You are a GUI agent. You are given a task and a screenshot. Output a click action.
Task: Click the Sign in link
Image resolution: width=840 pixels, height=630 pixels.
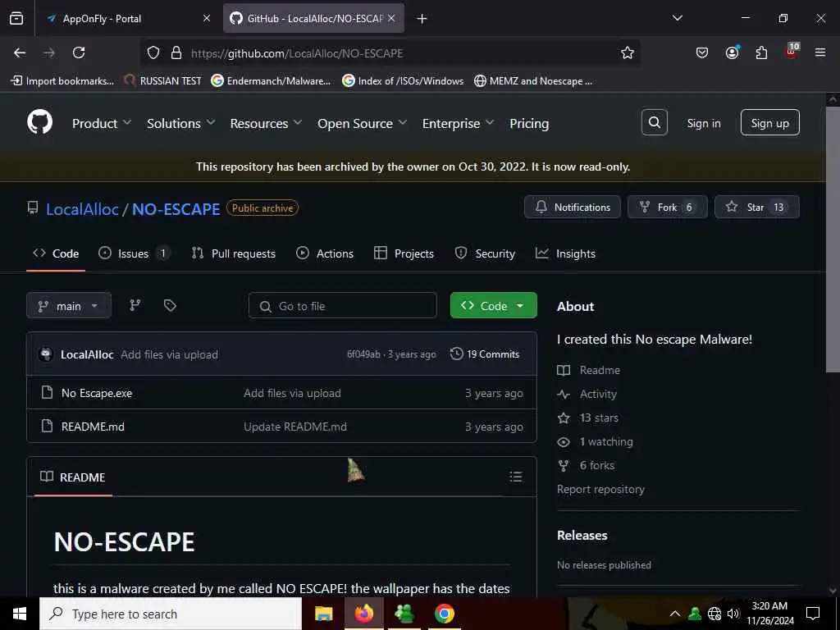click(x=703, y=123)
